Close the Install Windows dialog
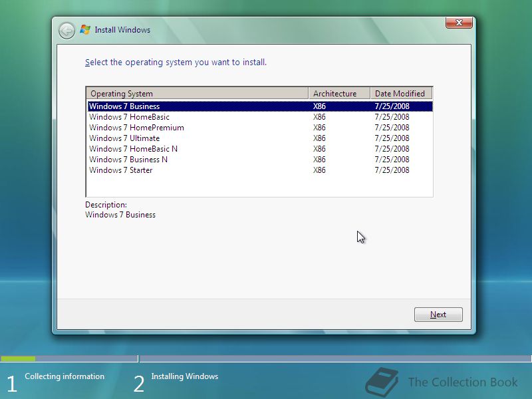Viewport: 532px width, 399px height. coord(459,23)
